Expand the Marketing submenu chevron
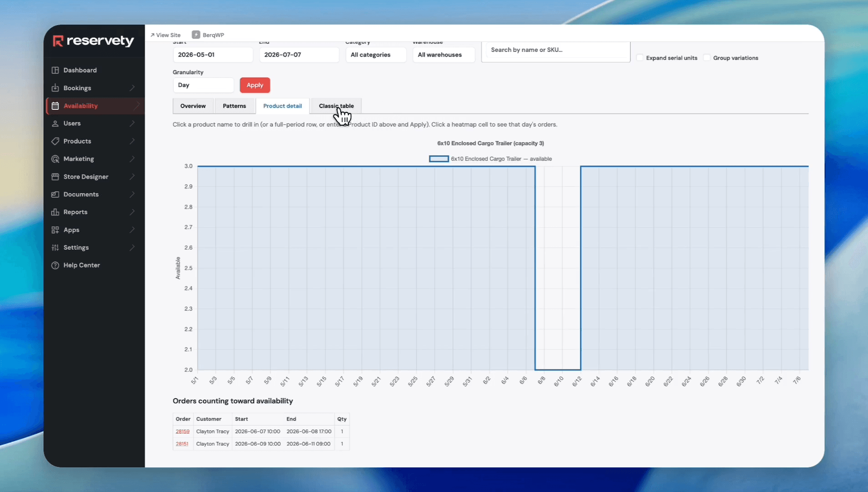The height and width of the screenshot is (492, 868). (132, 159)
